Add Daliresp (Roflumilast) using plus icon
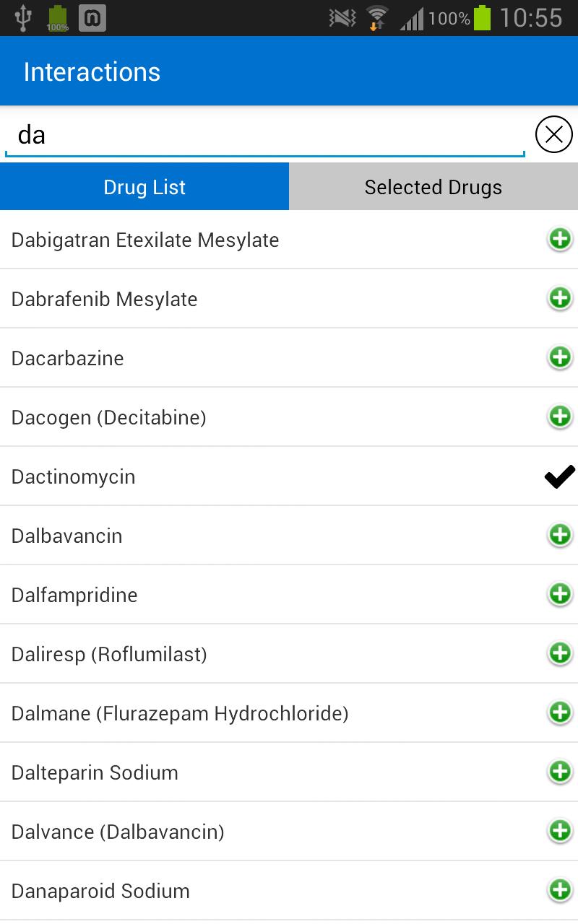This screenshot has height=924, width=578. (560, 653)
